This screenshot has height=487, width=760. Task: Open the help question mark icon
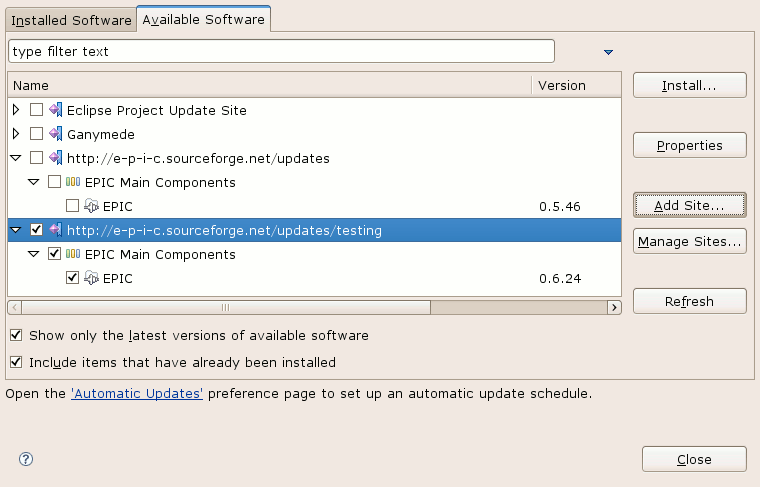click(x=26, y=459)
